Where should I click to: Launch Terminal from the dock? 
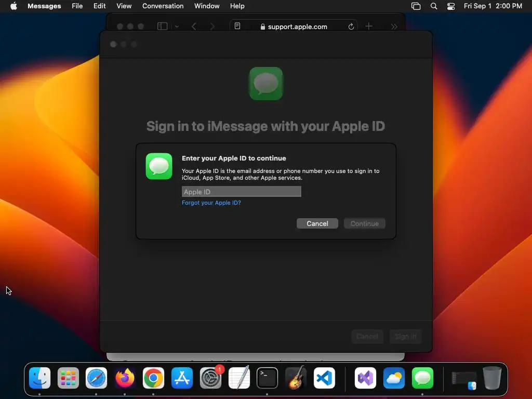(x=268, y=378)
